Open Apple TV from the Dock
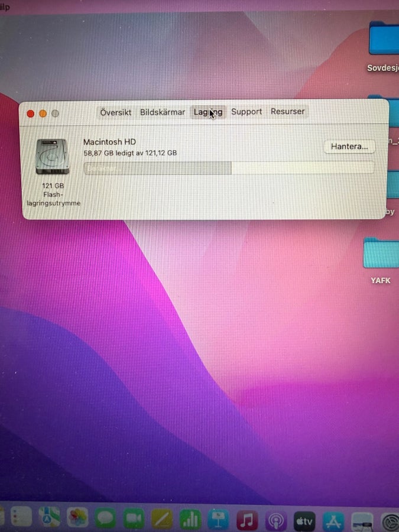This screenshot has width=399, height=532. 304,520
